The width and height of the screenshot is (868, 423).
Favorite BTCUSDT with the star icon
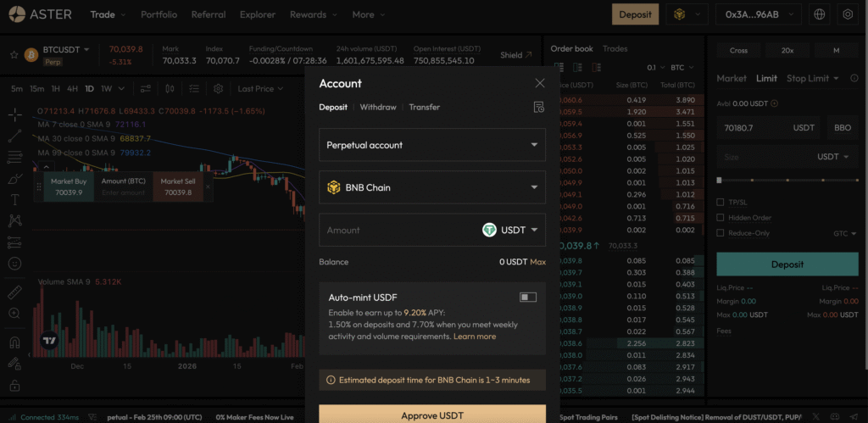tap(14, 55)
